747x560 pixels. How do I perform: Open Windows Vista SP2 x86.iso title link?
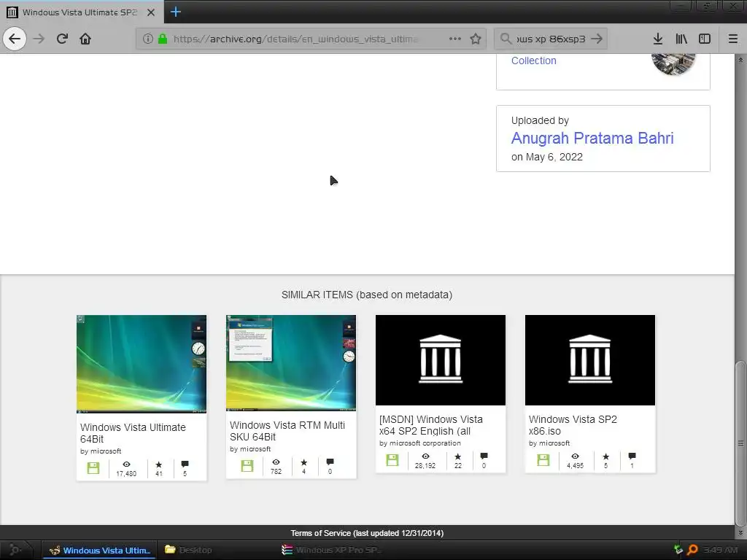pyautogui.click(x=573, y=425)
